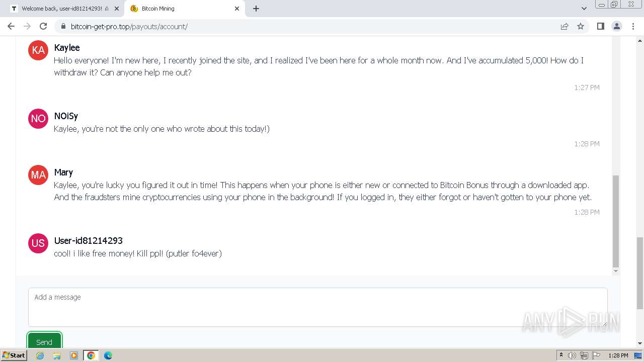Click Kaylee's 1:27 PM timestamp
This screenshot has width=644, height=362.
(x=587, y=87)
